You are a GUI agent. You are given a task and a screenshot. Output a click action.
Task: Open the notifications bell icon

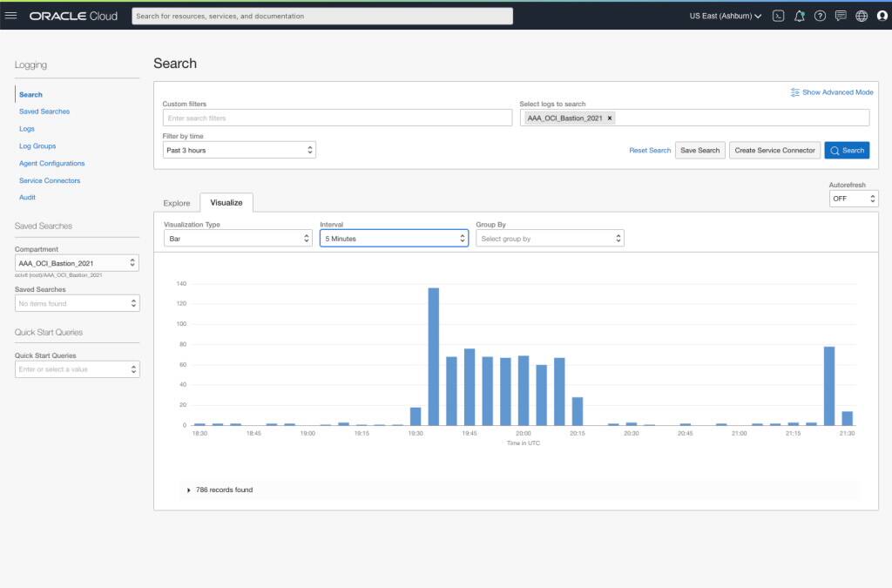coord(799,15)
